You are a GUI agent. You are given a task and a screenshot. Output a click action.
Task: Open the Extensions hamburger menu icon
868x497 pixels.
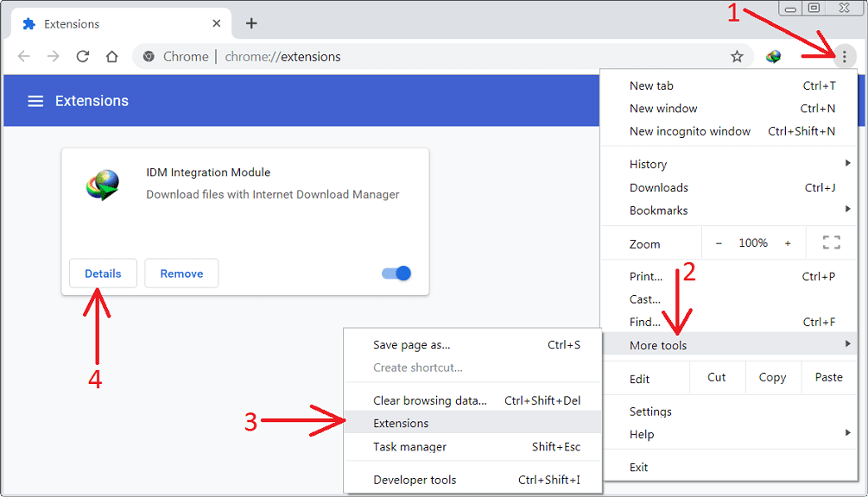[35, 100]
